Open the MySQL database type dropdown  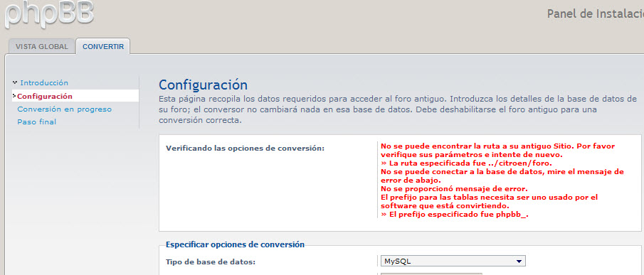pos(453,261)
